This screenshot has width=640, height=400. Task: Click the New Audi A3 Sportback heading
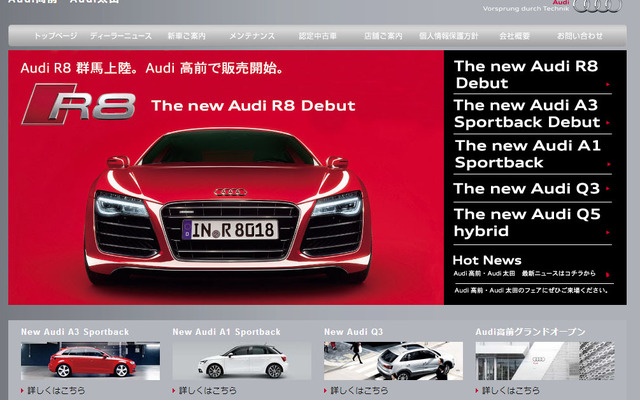pos(75,332)
